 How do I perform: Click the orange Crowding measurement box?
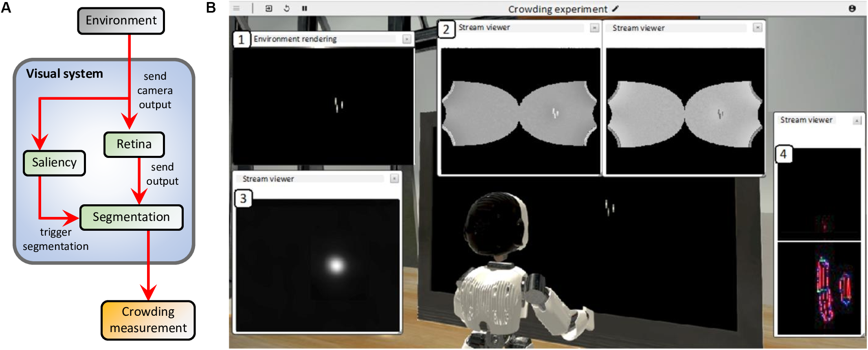[148, 320]
